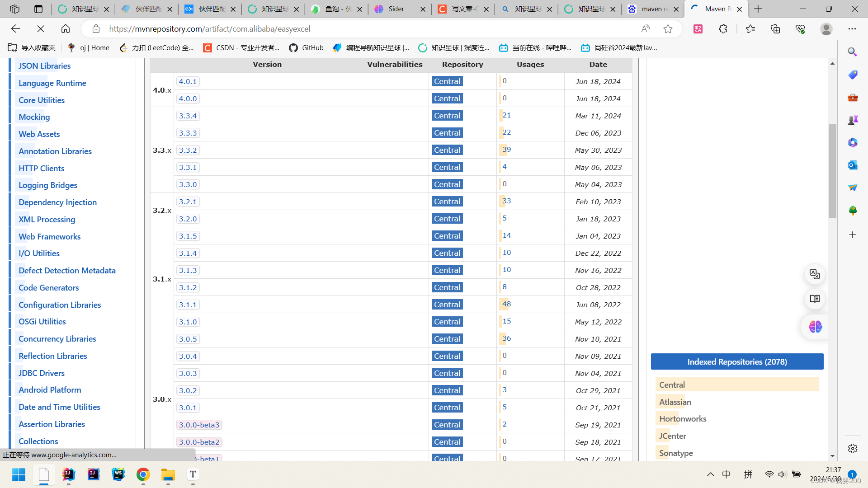Open the read aloud feature

coord(645,29)
